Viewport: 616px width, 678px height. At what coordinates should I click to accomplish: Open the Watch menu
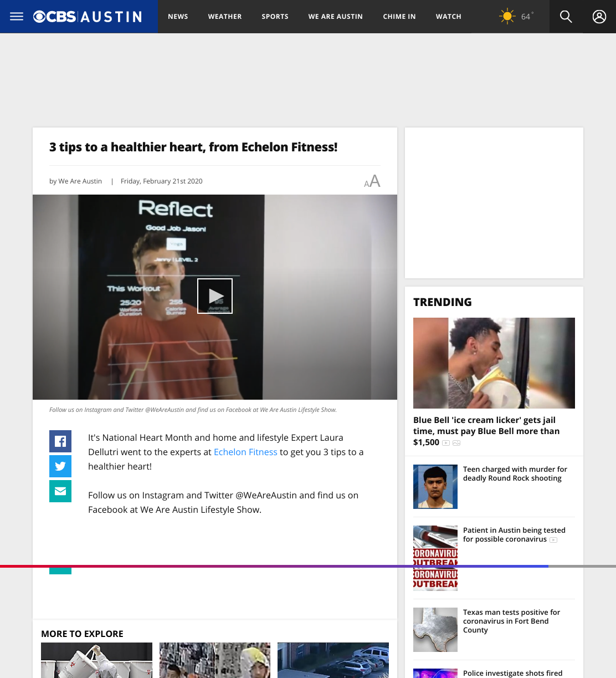[449, 17]
